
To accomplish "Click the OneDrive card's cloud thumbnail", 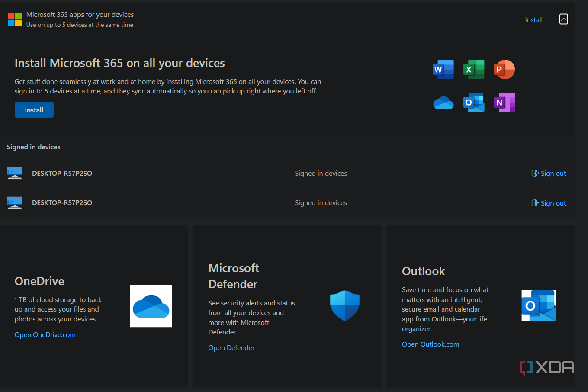I will (151, 306).
